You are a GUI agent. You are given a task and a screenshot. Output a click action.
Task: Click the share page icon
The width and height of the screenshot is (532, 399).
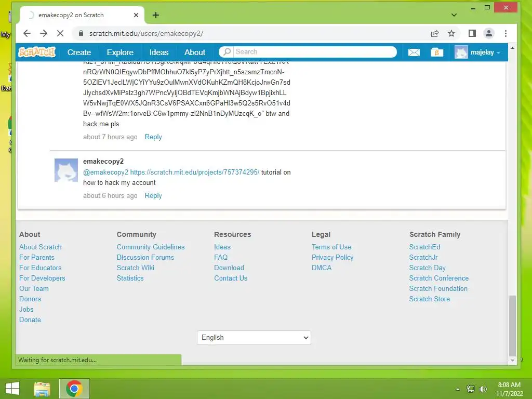click(x=435, y=33)
